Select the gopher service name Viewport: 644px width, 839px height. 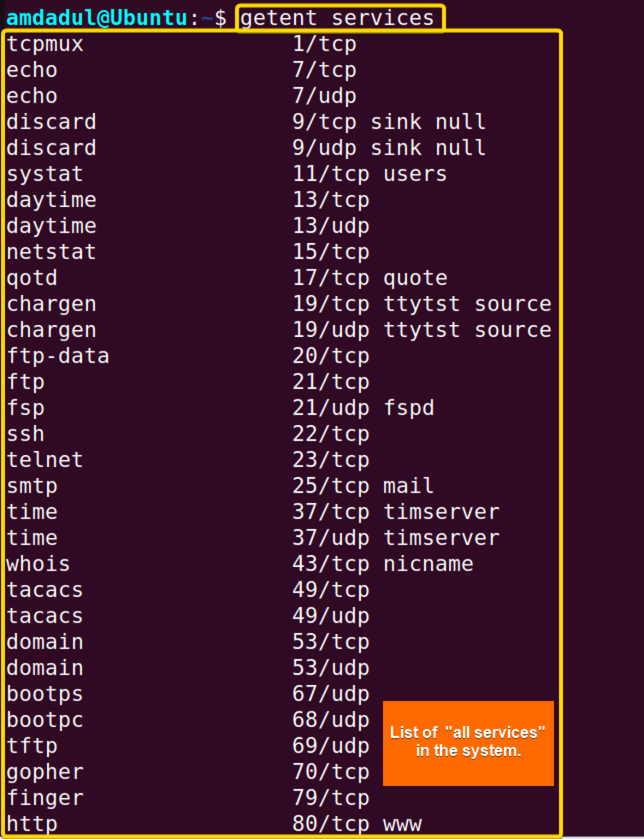point(45,772)
